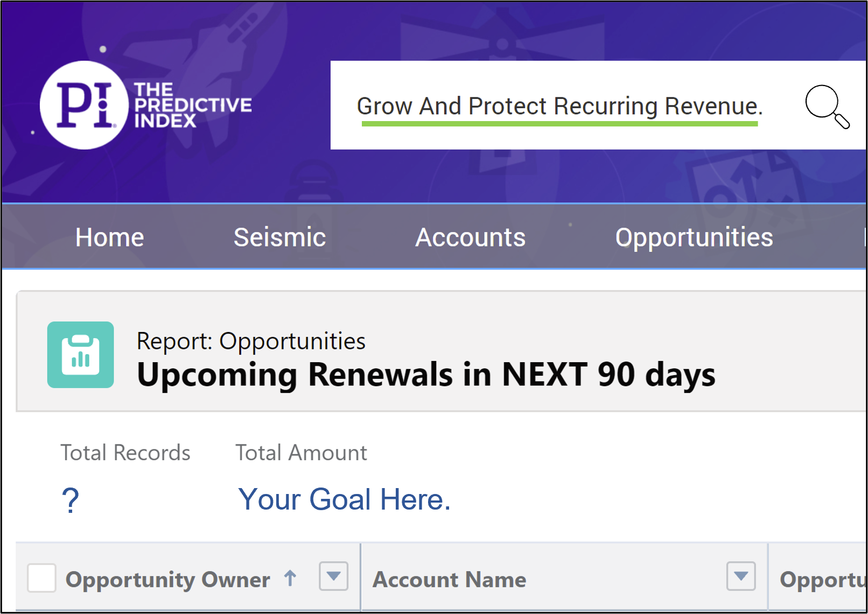Click the Report: Opportunities label

click(251, 341)
